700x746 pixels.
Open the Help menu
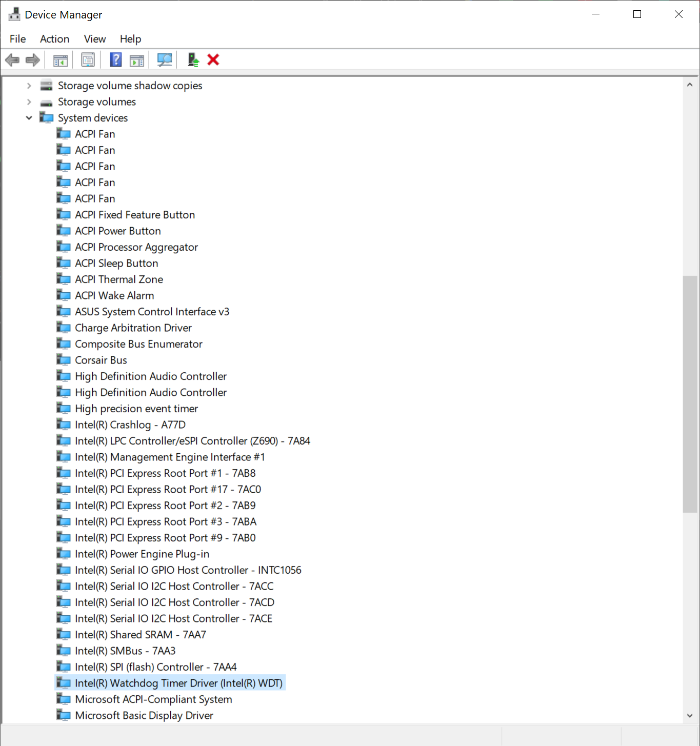pyautogui.click(x=130, y=39)
